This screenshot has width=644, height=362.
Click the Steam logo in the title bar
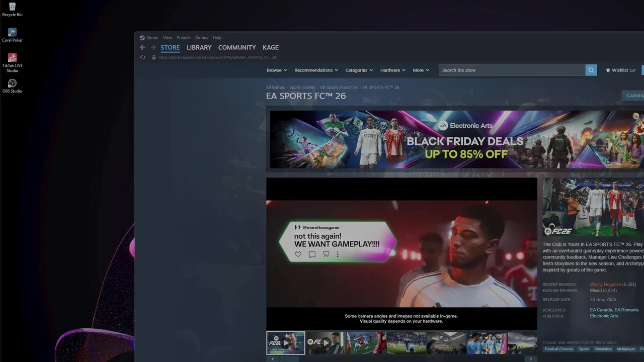[x=142, y=38]
